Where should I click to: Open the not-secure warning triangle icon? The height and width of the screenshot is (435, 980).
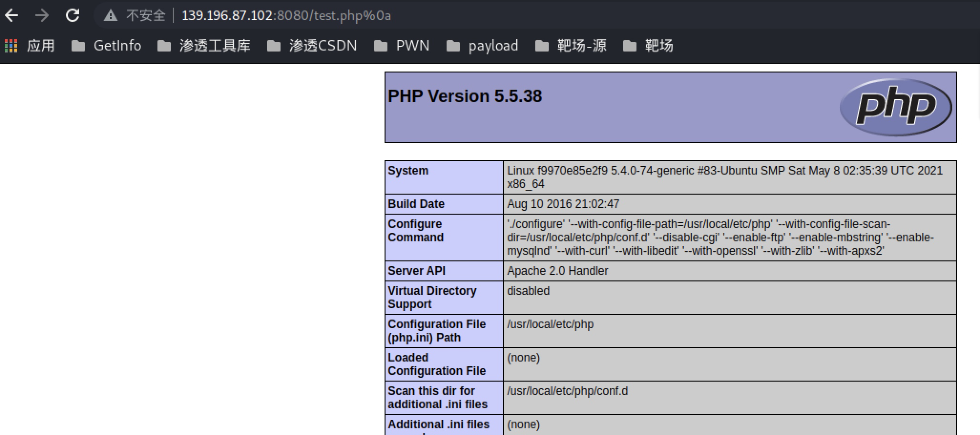tap(111, 16)
